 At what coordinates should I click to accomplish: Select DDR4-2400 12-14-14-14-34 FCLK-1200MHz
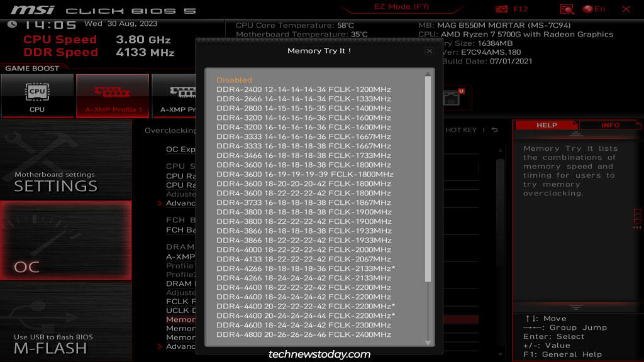coord(304,89)
